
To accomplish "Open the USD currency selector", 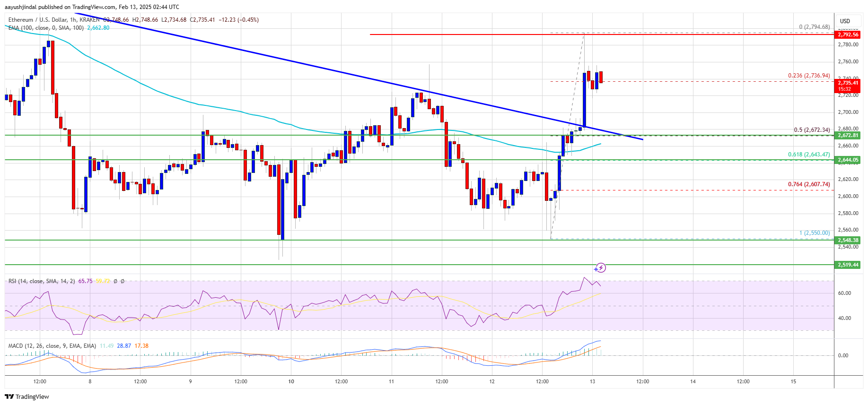I will (845, 21).
